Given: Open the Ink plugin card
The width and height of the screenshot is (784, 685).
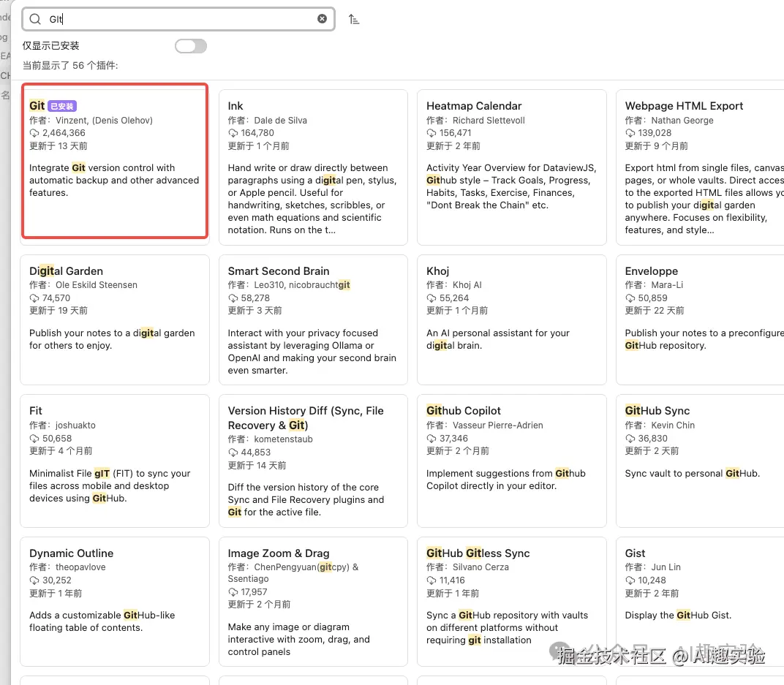Looking at the screenshot, I should tap(313, 167).
